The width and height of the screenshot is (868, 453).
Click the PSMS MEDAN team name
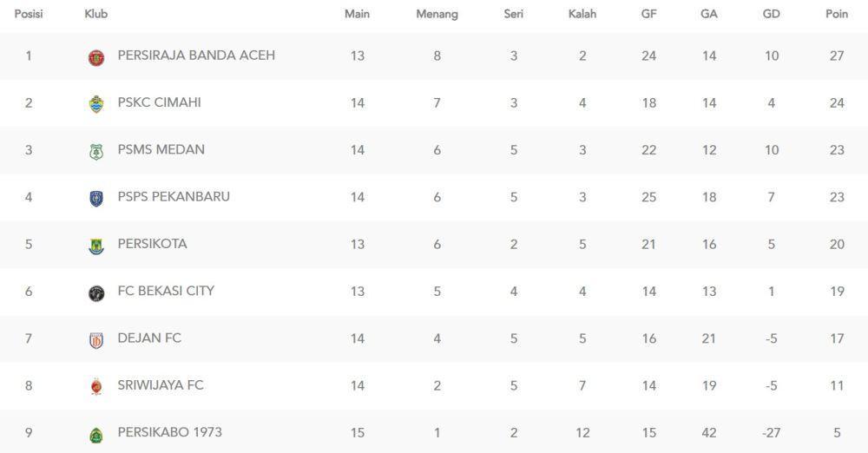click(x=161, y=149)
